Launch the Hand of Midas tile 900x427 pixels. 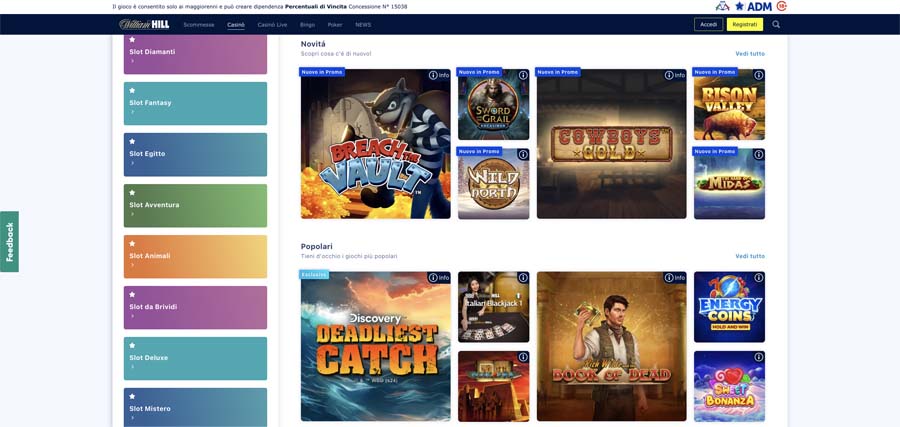pos(730,184)
